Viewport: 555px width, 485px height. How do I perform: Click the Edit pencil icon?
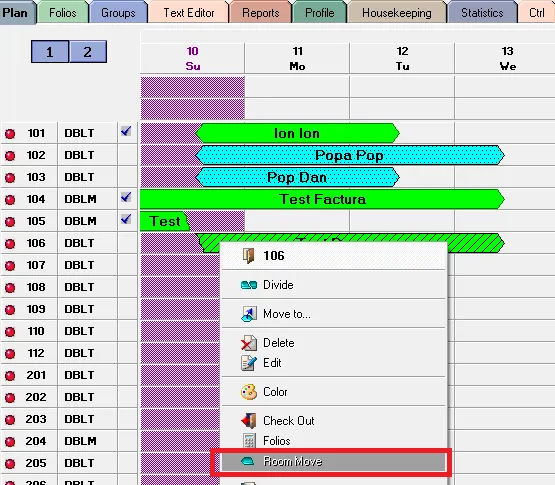249,363
